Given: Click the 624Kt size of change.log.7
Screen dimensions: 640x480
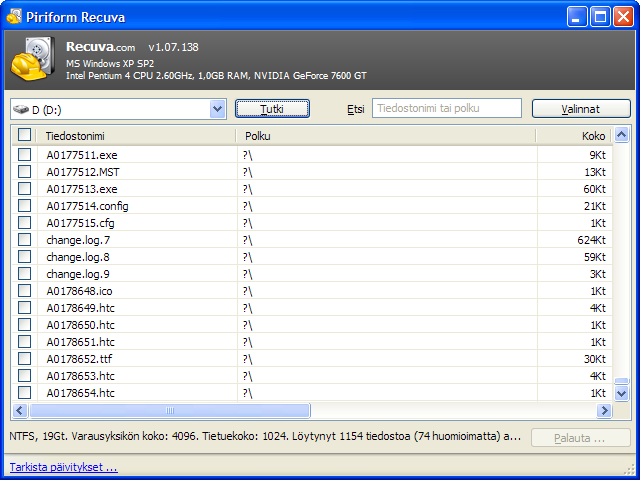Looking at the screenshot, I should (591, 240).
